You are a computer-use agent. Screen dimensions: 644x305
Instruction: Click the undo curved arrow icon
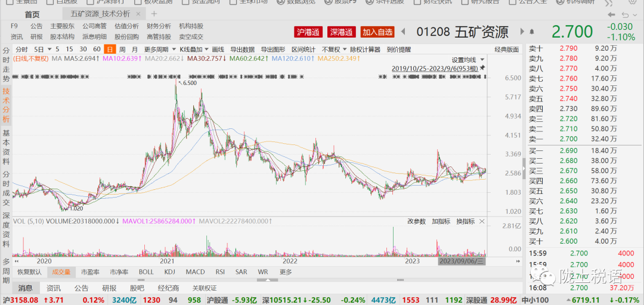(x=625, y=15)
